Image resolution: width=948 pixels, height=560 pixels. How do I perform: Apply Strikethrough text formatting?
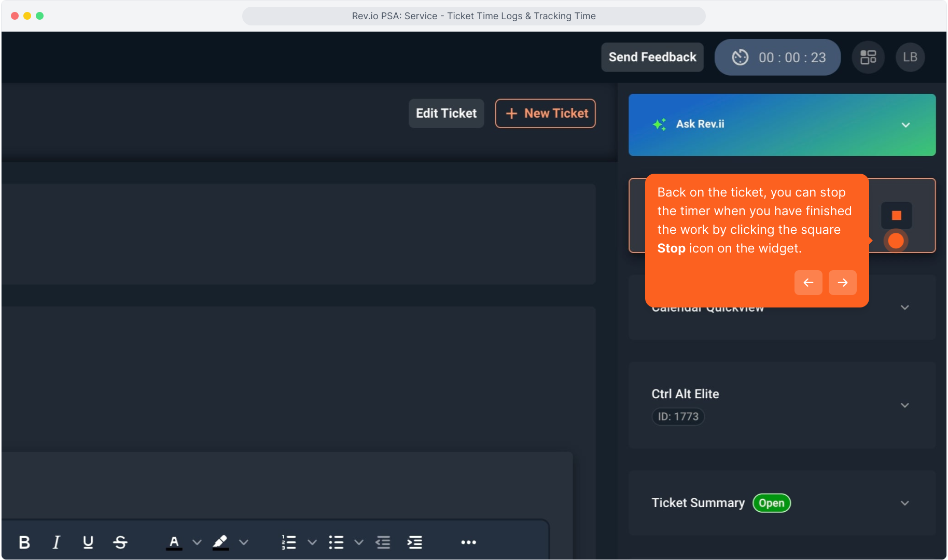(120, 542)
